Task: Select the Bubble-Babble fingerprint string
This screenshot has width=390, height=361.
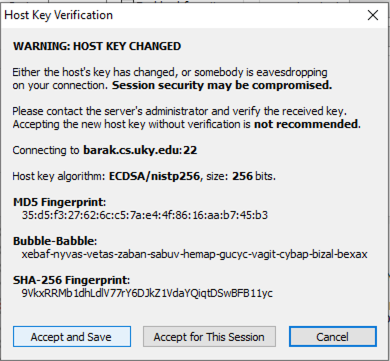Action: pos(194,254)
